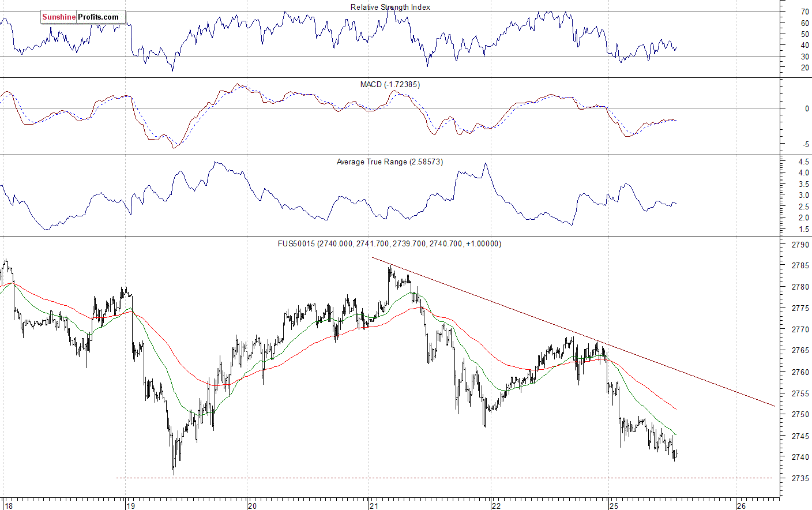
Task: Click date label 21 on time axis
Action: 374,506
